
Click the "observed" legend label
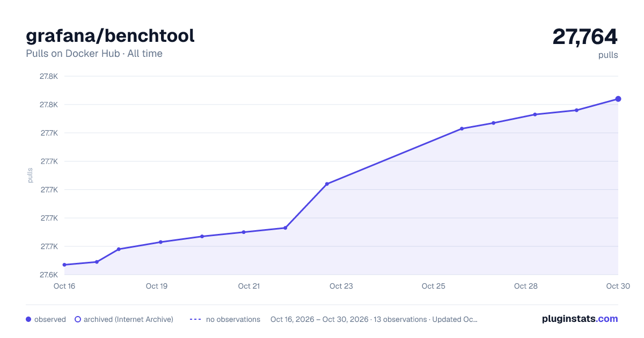(x=50, y=319)
